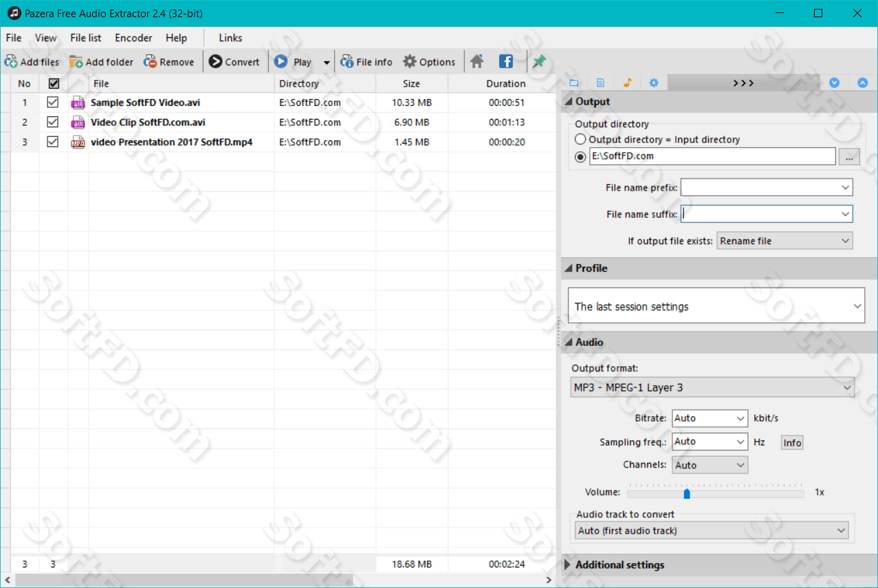Sort by the File column header
Screen dimensions: 878x588
(x=182, y=83)
